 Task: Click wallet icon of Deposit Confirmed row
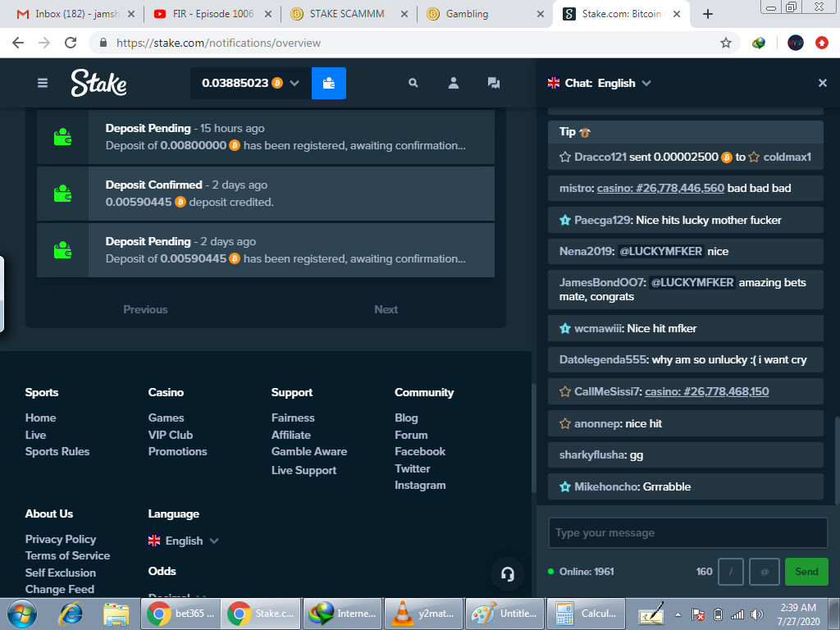62,194
